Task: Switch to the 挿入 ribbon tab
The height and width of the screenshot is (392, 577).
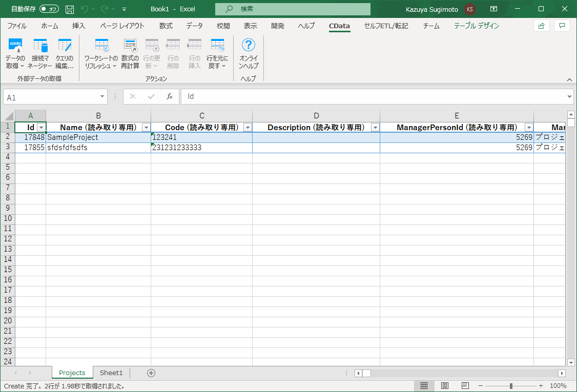Action: 79,26
